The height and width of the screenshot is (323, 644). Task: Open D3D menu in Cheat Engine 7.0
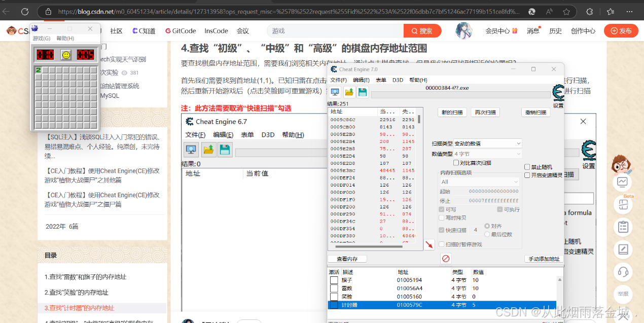point(398,80)
